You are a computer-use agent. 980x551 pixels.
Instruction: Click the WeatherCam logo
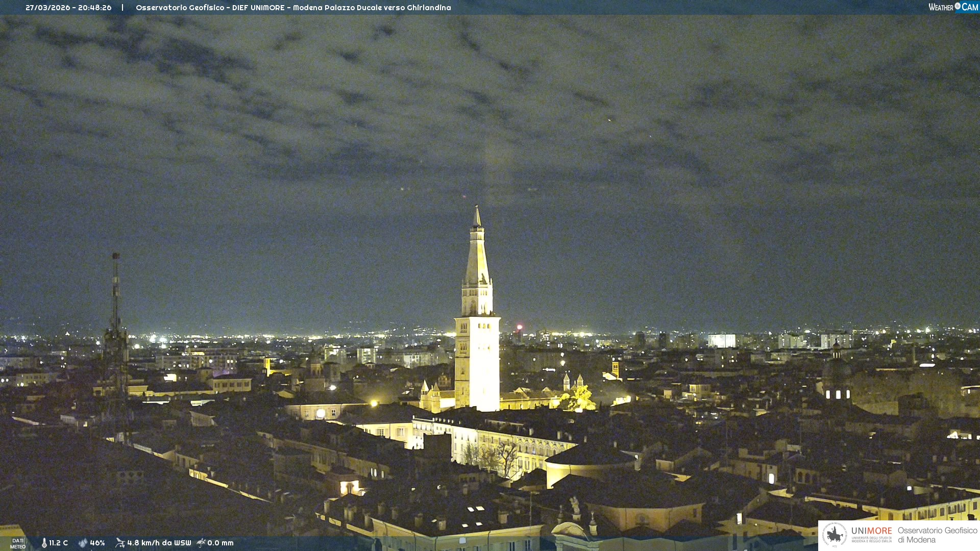point(953,7)
